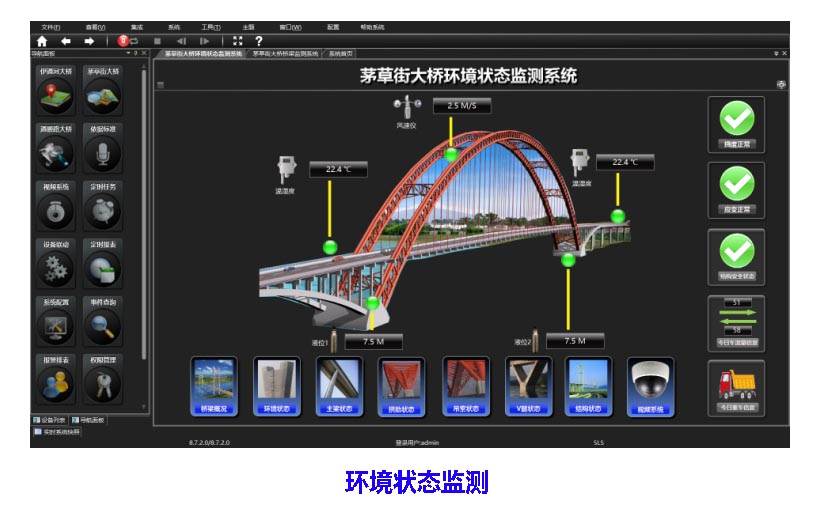
Task: Open the navigation panel dropdown arrow
Action: click(x=129, y=53)
